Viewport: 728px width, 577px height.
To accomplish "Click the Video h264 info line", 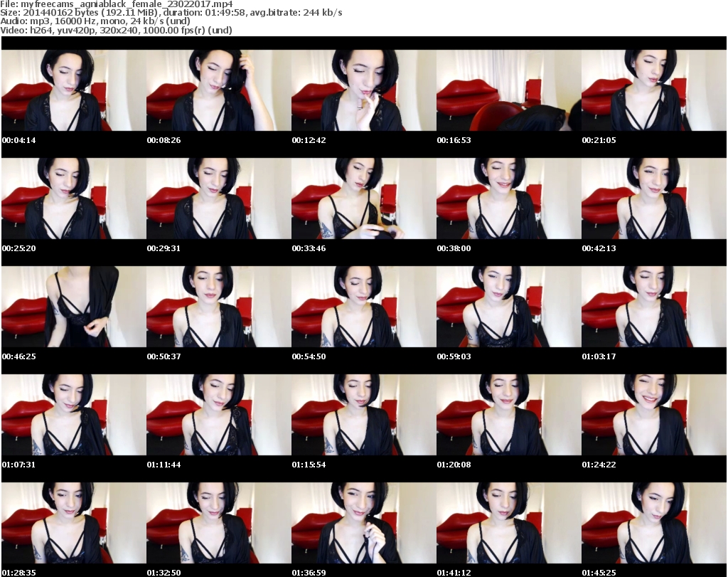I will [116, 30].
